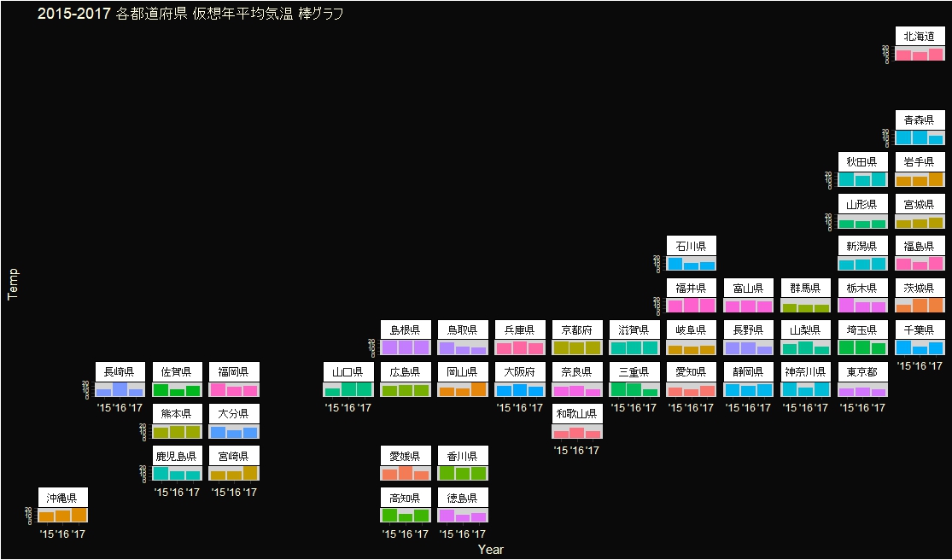Click the blue bar chart under 大分県
Screen dimensions: 952x560
click(x=234, y=431)
